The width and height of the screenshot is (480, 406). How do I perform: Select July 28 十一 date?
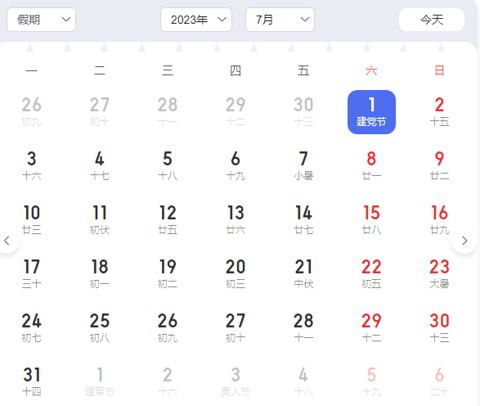(304, 328)
